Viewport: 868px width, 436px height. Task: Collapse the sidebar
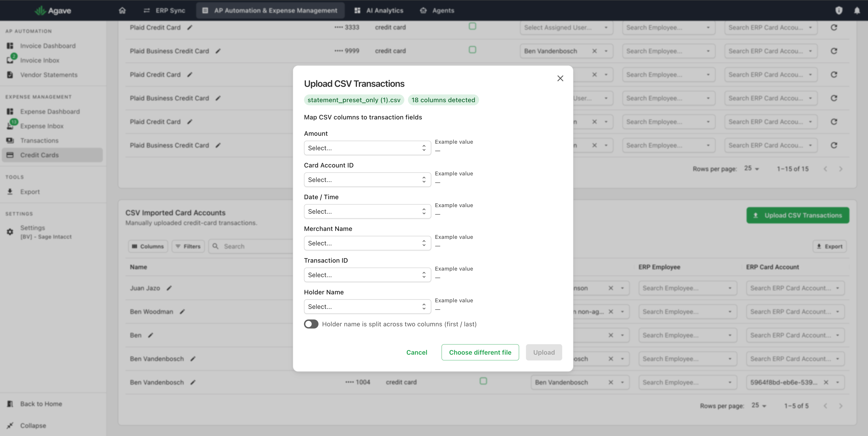pyautogui.click(x=33, y=426)
